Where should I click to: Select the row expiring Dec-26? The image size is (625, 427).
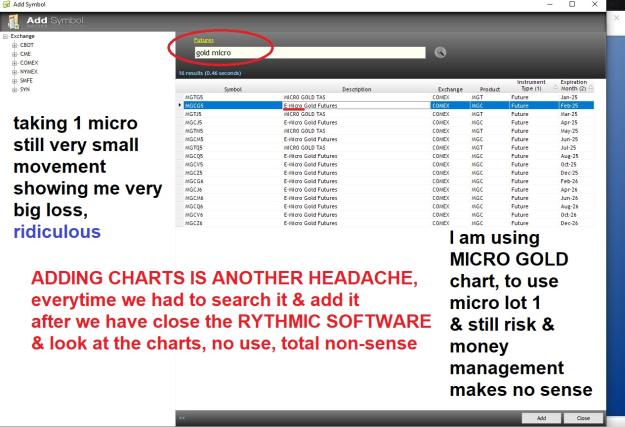coord(385,223)
